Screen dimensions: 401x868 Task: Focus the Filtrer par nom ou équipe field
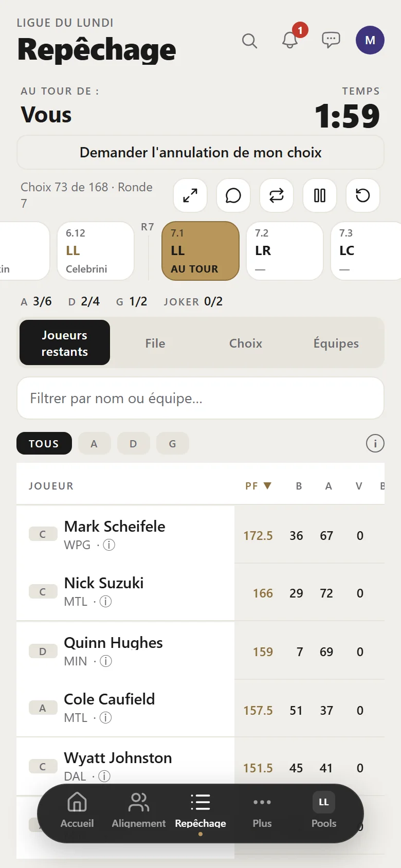[200, 398]
